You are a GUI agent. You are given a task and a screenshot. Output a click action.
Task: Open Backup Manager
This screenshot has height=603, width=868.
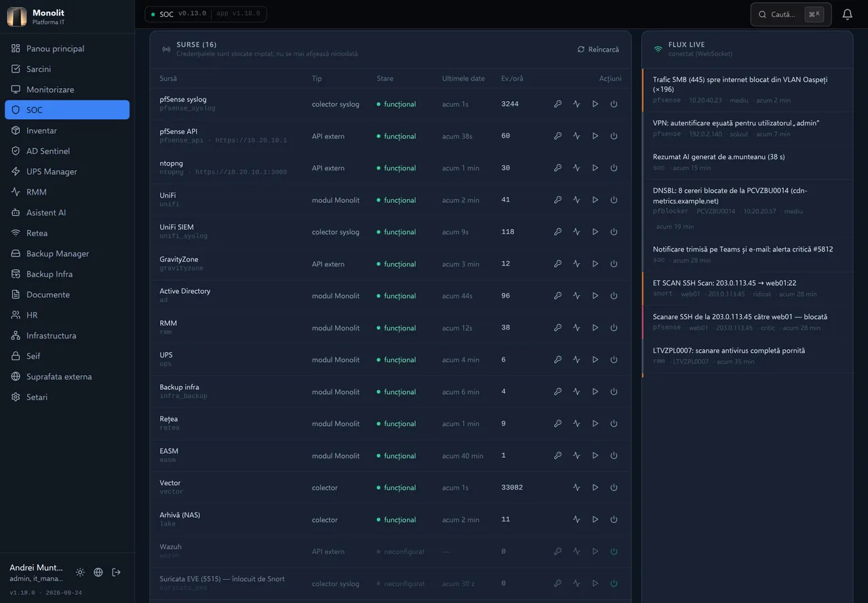click(67, 254)
